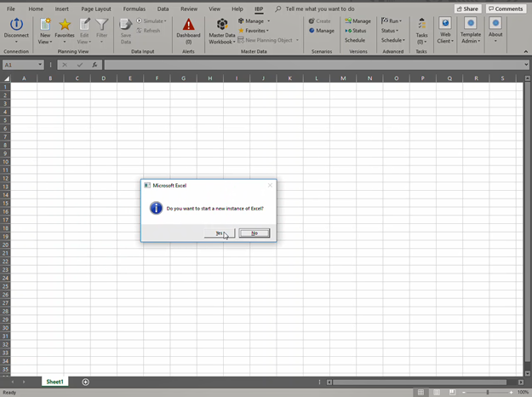
Task: Click Run in Advanced group
Action: click(x=392, y=21)
